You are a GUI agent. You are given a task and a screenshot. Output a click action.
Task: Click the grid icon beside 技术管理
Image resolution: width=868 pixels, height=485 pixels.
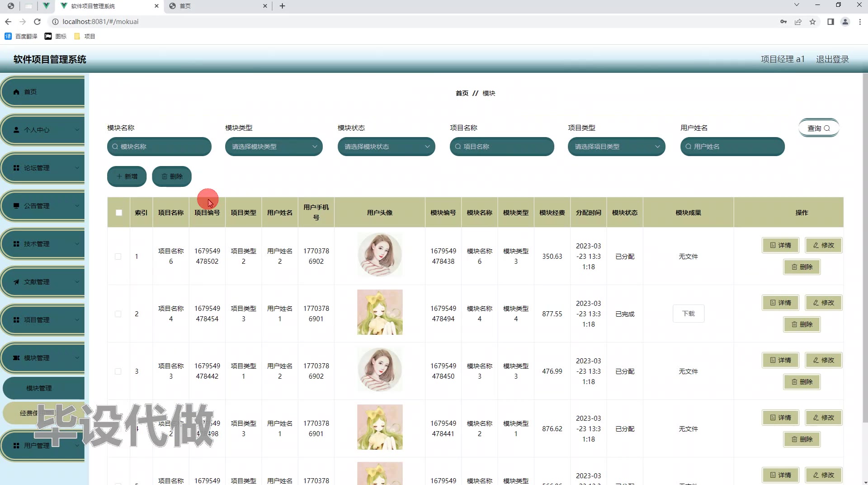tap(16, 244)
